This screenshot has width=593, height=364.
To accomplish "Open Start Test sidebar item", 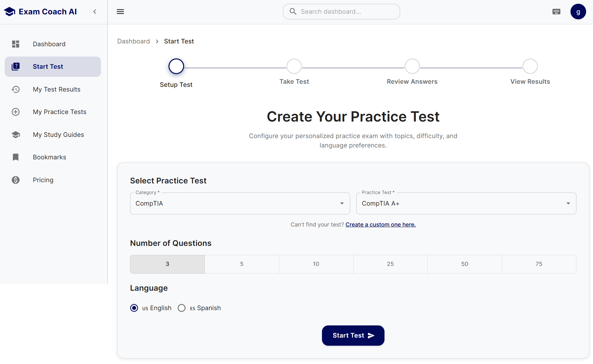I will click(53, 67).
